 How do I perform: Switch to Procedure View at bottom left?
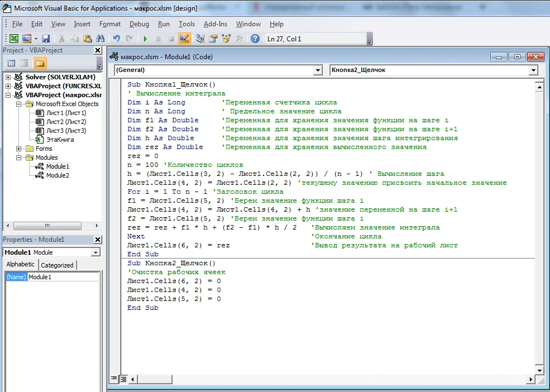tap(114, 379)
